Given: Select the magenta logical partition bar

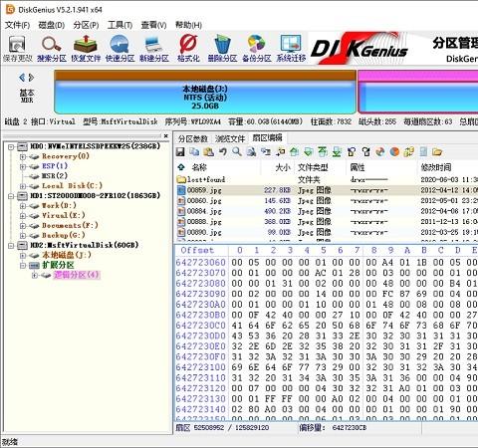Looking at the screenshot, I should pyautogui.click(x=417, y=92).
